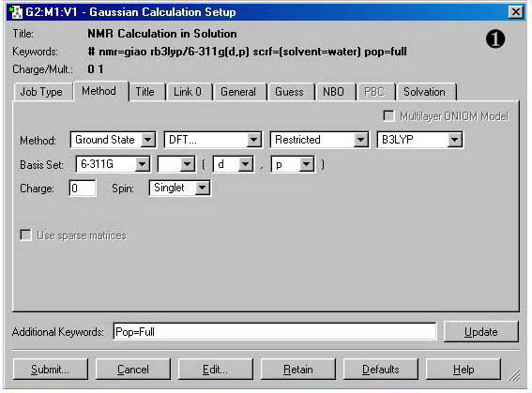Expand the Restricted wavefunction dropdown

(319, 140)
